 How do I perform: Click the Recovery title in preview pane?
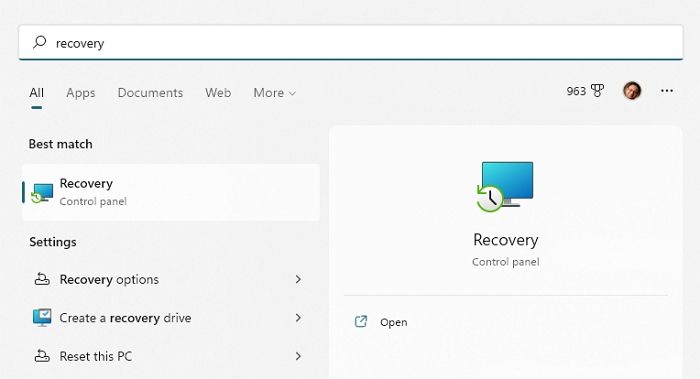[505, 240]
